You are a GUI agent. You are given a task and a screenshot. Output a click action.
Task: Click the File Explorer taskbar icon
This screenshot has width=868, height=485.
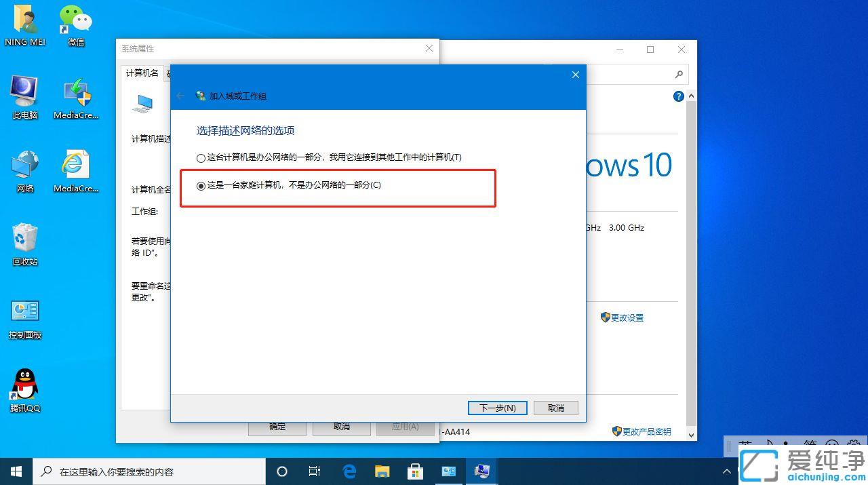click(382, 471)
